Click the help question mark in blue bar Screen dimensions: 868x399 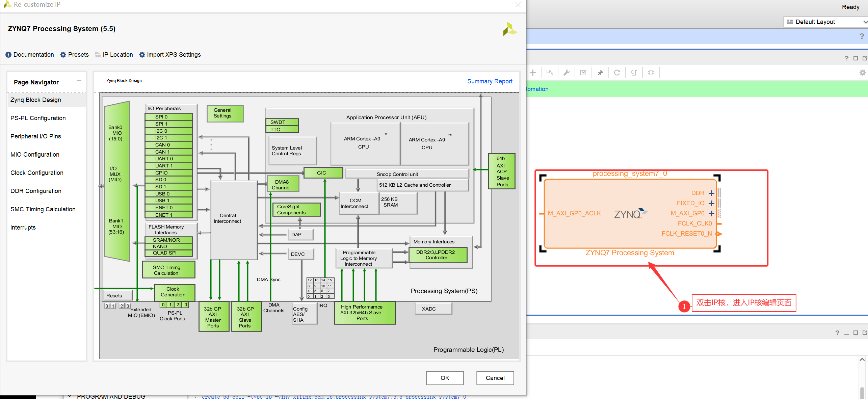tap(862, 36)
